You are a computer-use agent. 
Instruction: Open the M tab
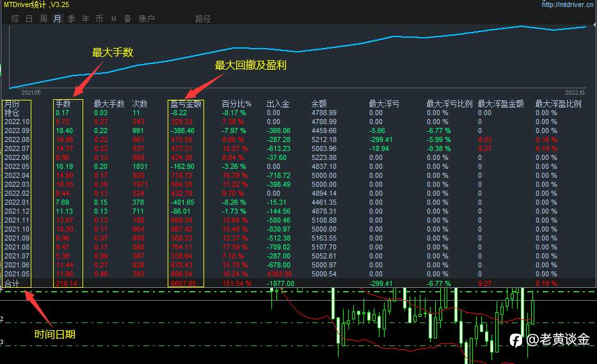[113, 19]
